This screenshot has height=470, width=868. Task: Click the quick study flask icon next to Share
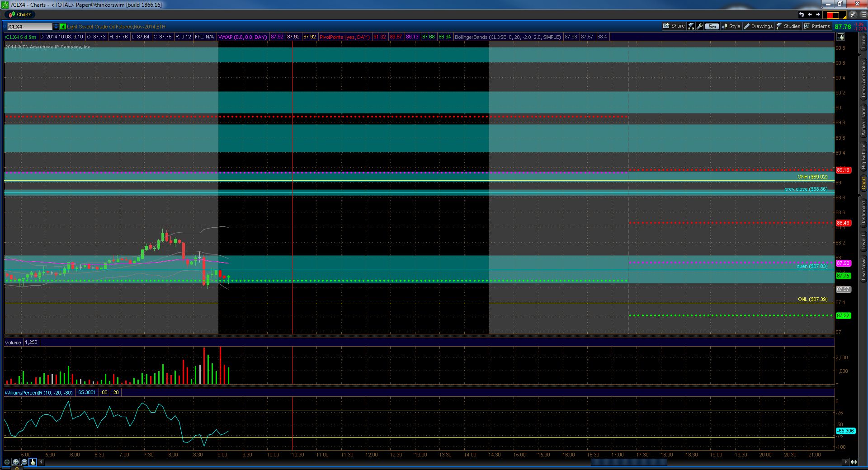691,26
